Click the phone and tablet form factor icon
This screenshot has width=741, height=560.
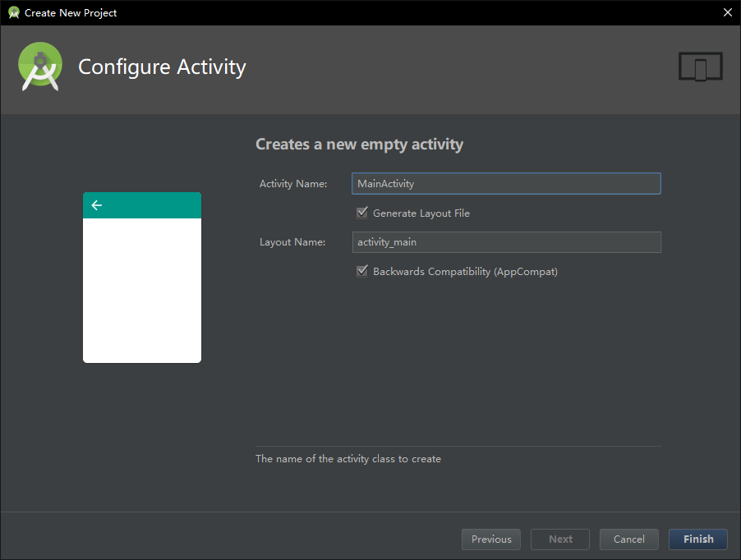[701, 67]
